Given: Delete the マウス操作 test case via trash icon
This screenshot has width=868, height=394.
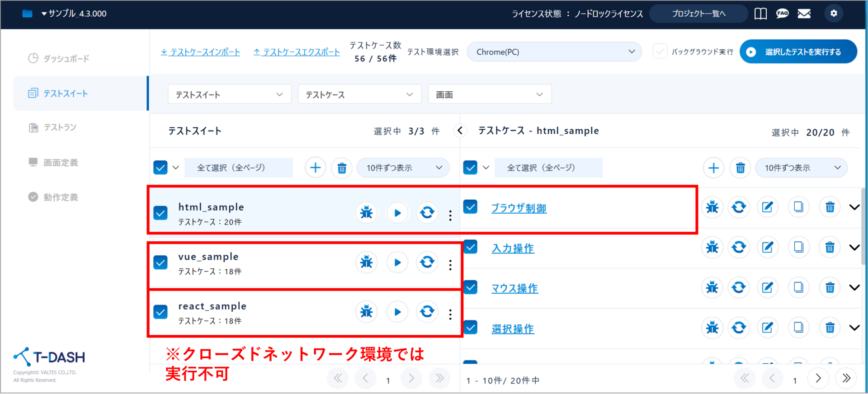Looking at the screenshot, I should [830, 287].
